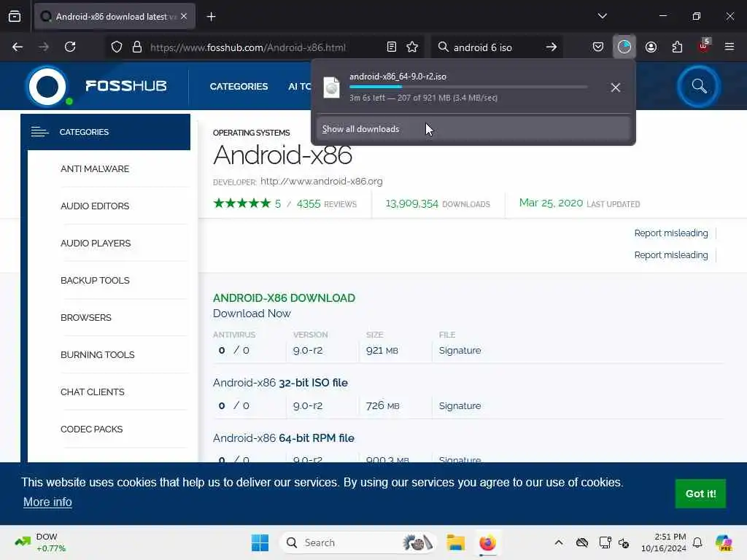Viewport: 747px width, 560px height.
Task: Open File Explorer from taskbar
Action: (455, 542)
